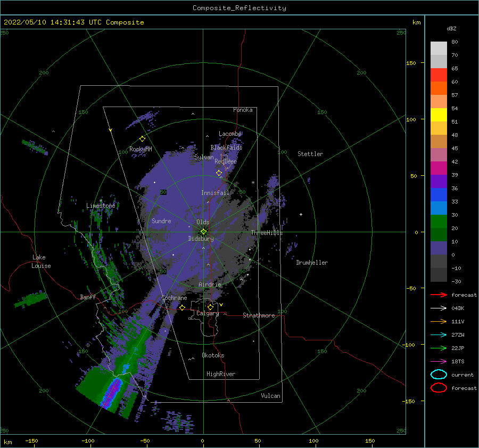The image size is (479, 448).
Task: Select the red forecast oval icon
Action: point(439,388)
